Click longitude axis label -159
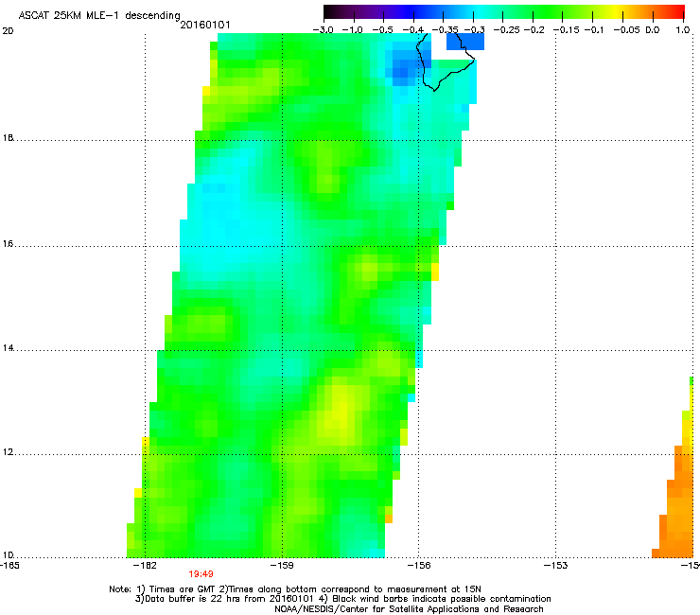The height and width of the screenshot is (615, 700). tap(282, 566)
